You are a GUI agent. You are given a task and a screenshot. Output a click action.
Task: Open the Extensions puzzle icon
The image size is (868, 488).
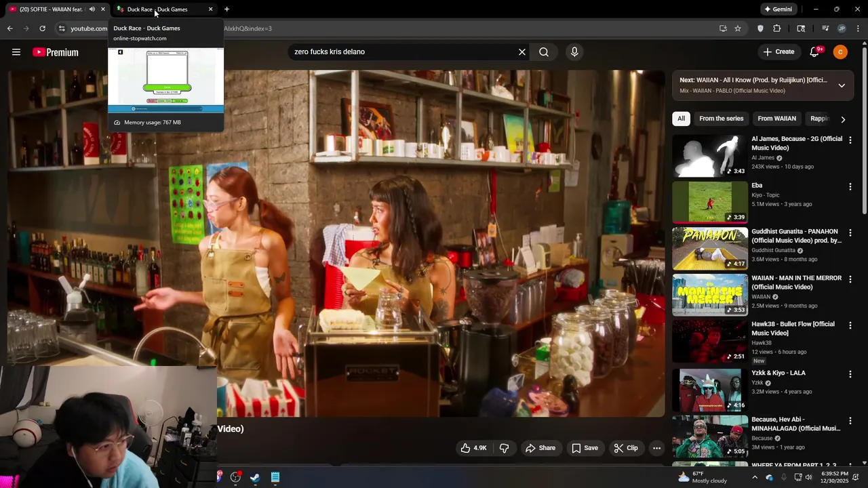[x=777, y=28]
